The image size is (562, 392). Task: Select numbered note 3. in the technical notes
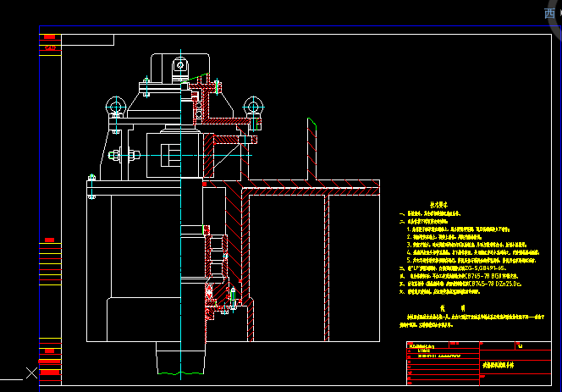466,245
